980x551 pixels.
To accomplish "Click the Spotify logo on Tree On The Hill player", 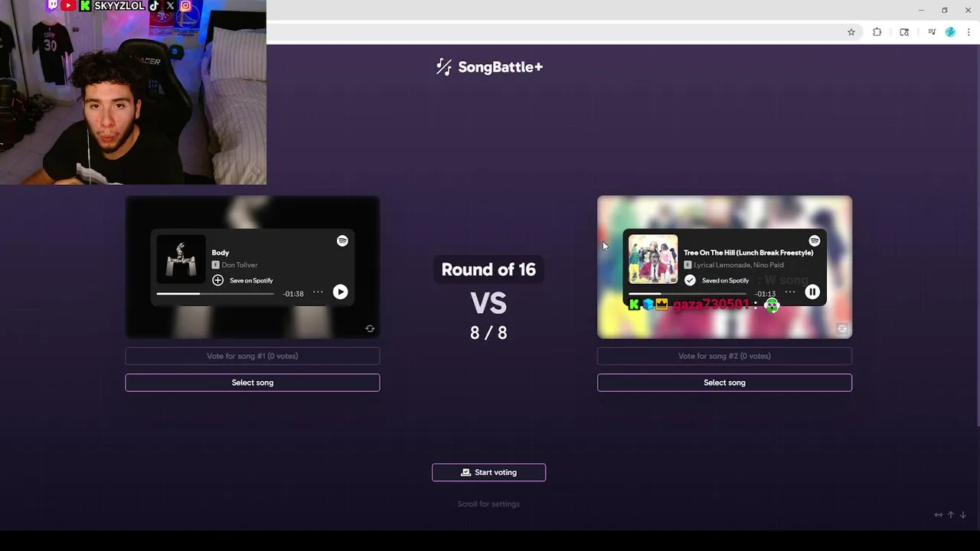I will point(815,241).
